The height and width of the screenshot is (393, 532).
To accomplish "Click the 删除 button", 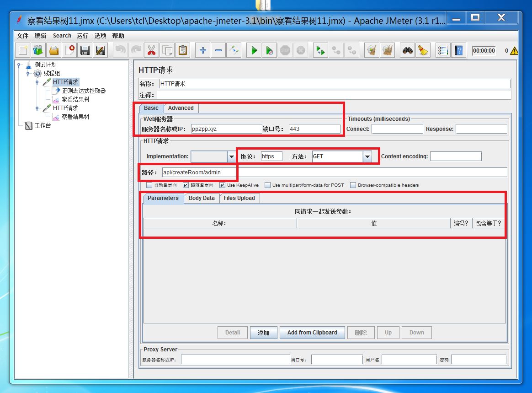I will [361, 333].
